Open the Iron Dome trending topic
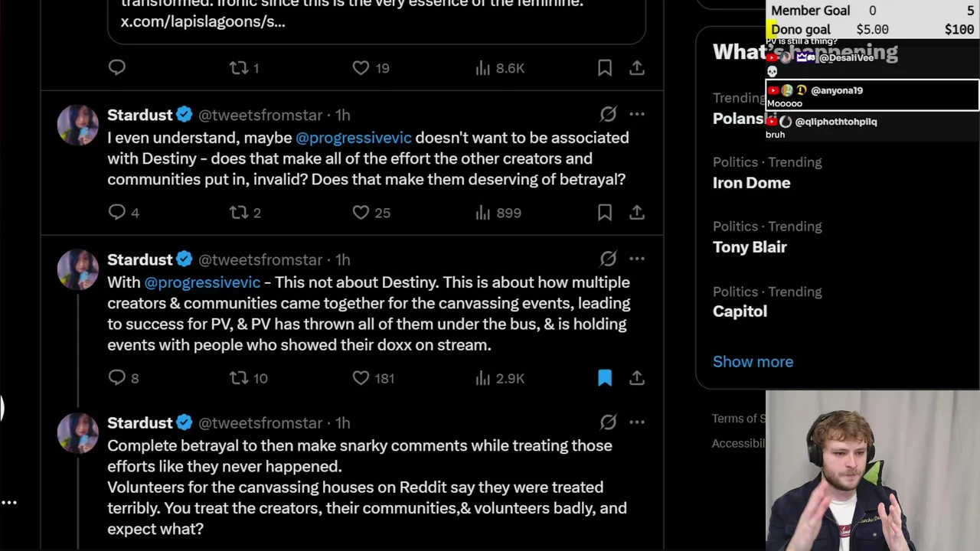Screen dimensions: 980x551 point(751,183)
